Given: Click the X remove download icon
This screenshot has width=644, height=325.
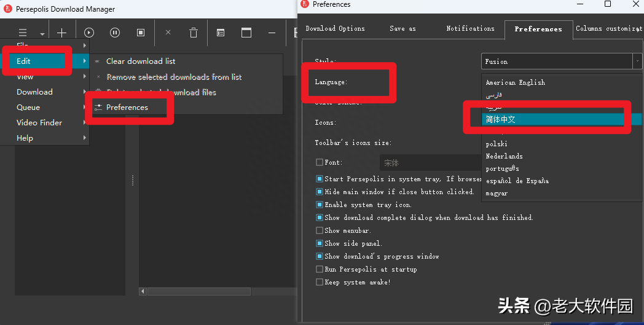Looking at the screenshot, I should [x=168, y=33].
